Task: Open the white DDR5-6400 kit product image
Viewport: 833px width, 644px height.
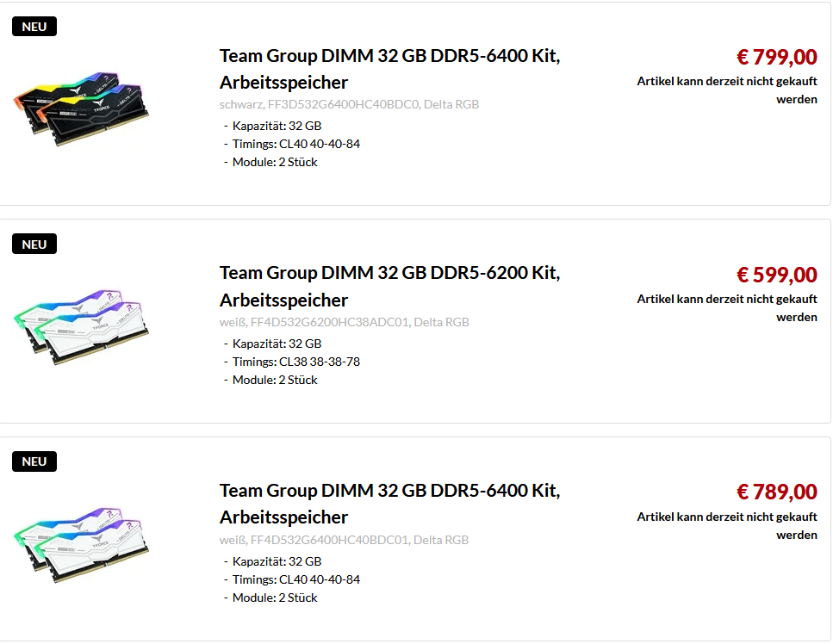Action: coord(83,541)
